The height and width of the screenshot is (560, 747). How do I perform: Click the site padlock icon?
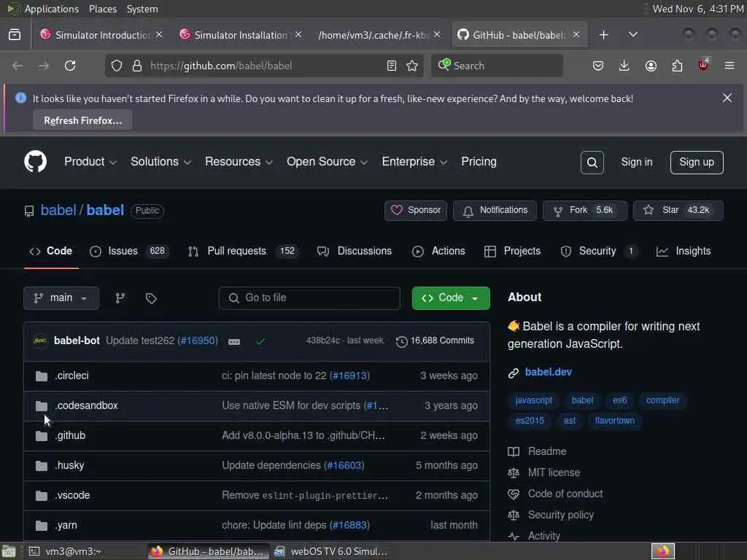137,66
